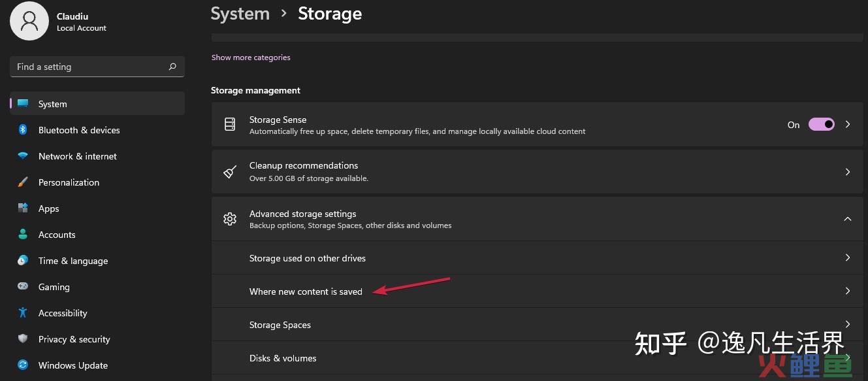
Task: Click the Privacy shield icon
Action: (23, 339)
